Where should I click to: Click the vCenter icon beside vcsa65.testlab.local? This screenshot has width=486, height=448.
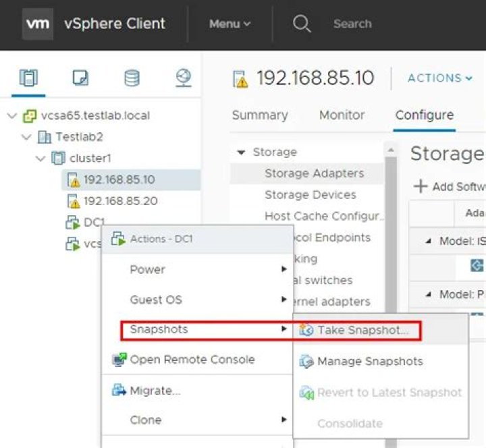(30, 116)
